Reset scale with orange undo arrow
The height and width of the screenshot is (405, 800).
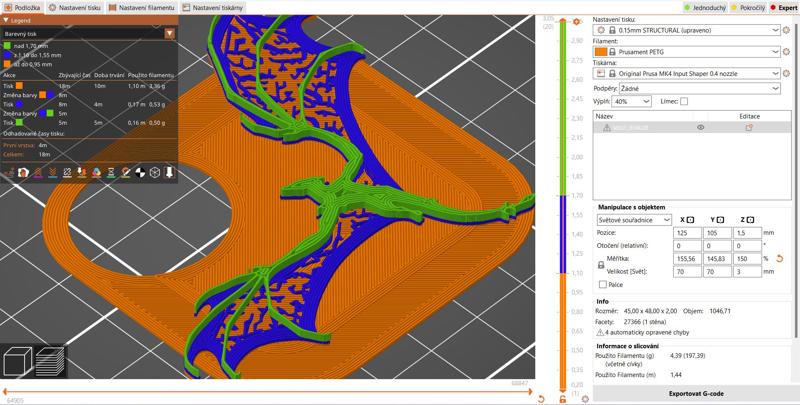[x=779, y=259]
